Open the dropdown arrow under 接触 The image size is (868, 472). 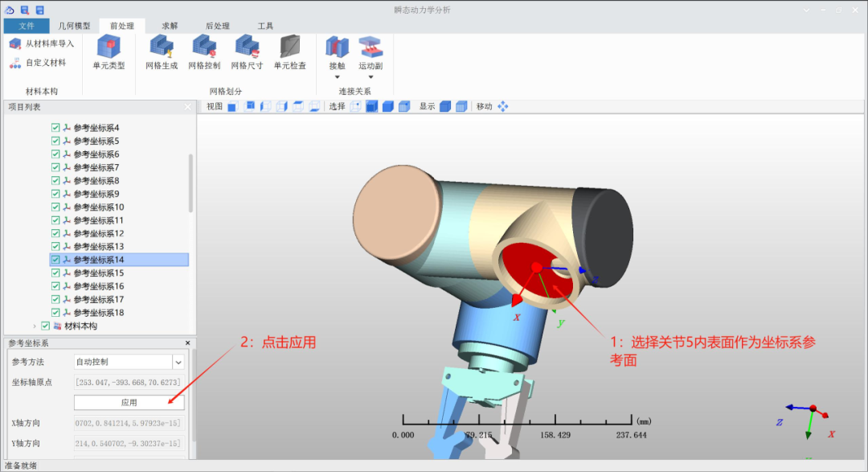click(337, 77)
